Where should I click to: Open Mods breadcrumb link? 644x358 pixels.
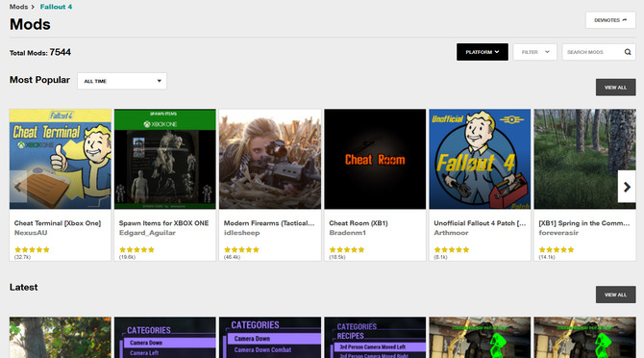coord(18,7)
